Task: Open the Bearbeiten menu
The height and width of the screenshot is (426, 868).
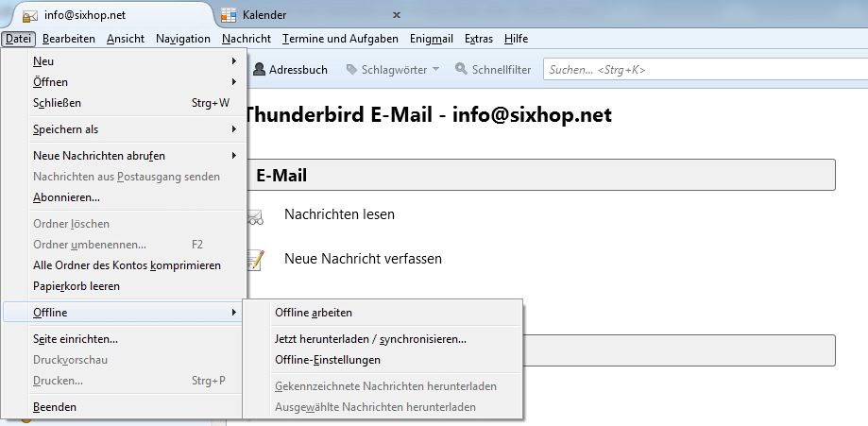Action: click(x=69, y=39)
